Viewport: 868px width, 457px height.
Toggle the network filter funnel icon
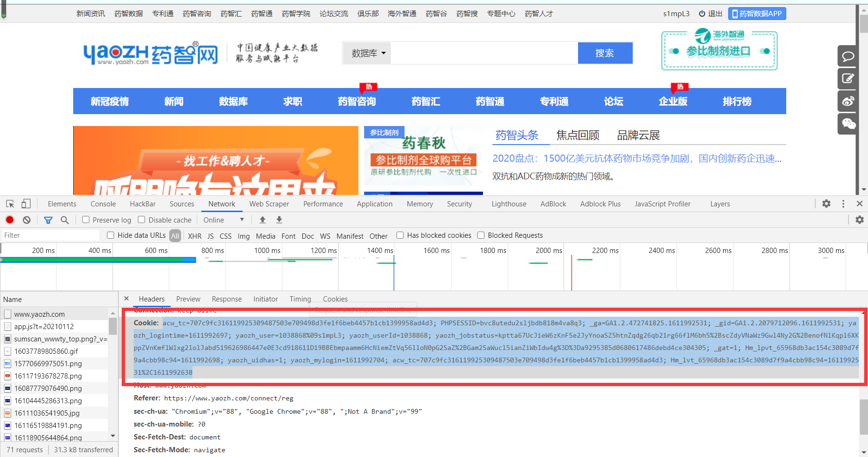click(48, 220)
